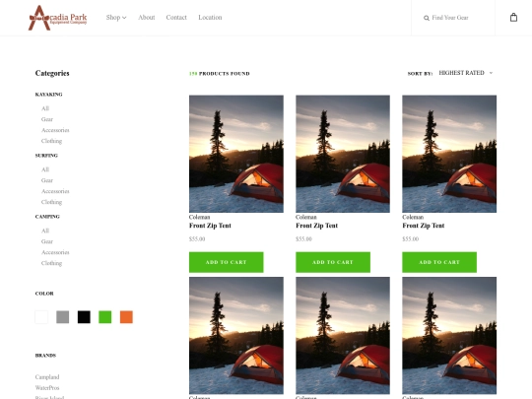Click the Camping category heading
Screen dimensions: 532x399
47,217
